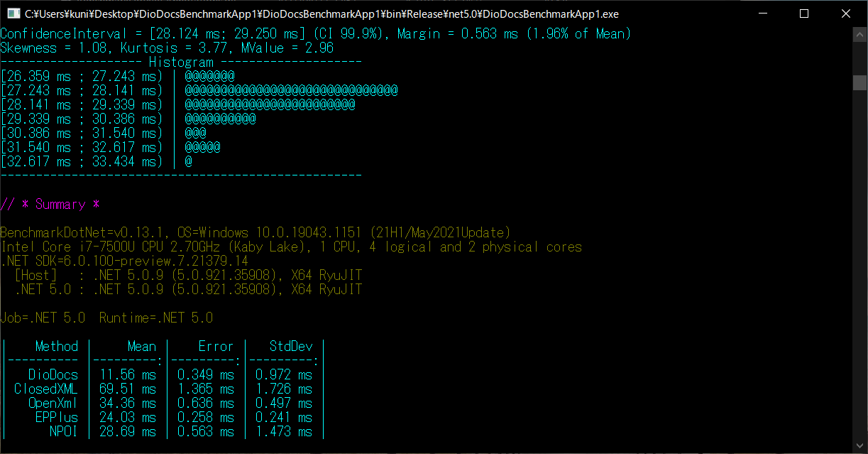868x454 pixels.
Task: Click NPOI error value 0.563 ms
Action: tap(206, 431)
